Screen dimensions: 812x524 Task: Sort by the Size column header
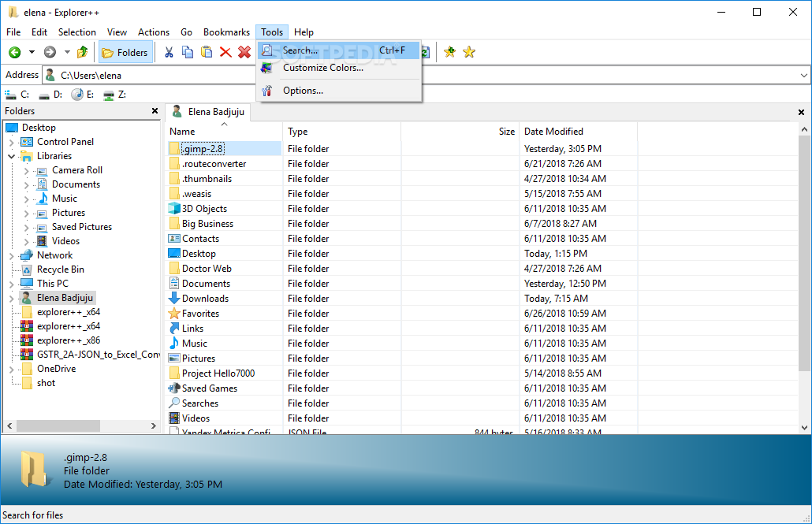pos(460,132)
